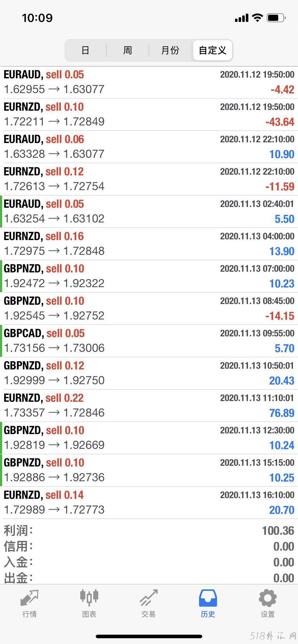Open the GBPCAD sell 0.05 trade row
This screenshot has width=298, height=644.
pos(149,341)
